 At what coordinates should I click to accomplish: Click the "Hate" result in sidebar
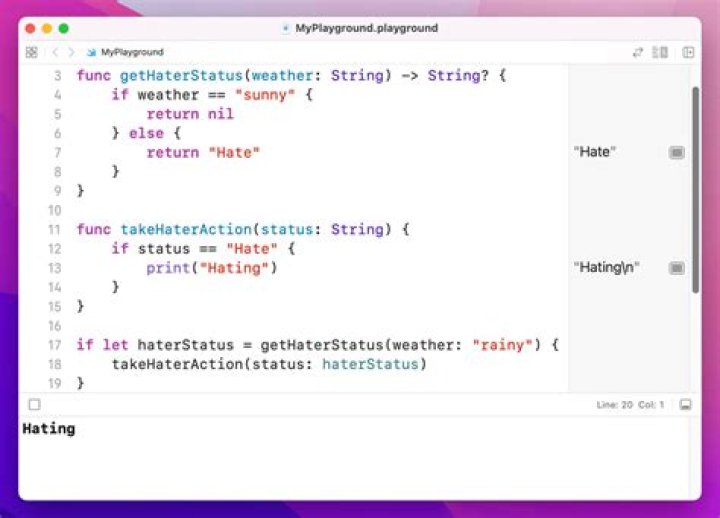click(595, 152)
